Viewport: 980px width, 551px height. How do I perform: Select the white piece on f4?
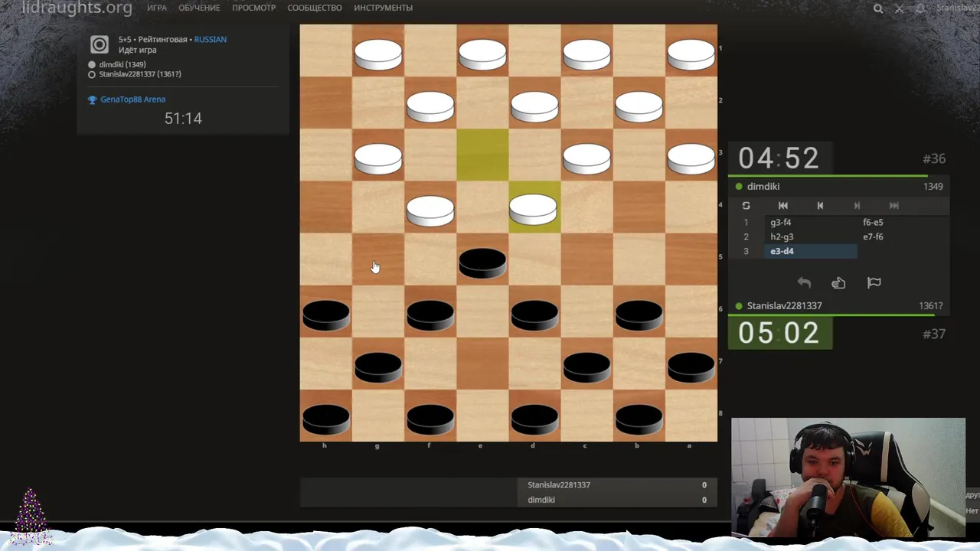(x=430, y=210)
